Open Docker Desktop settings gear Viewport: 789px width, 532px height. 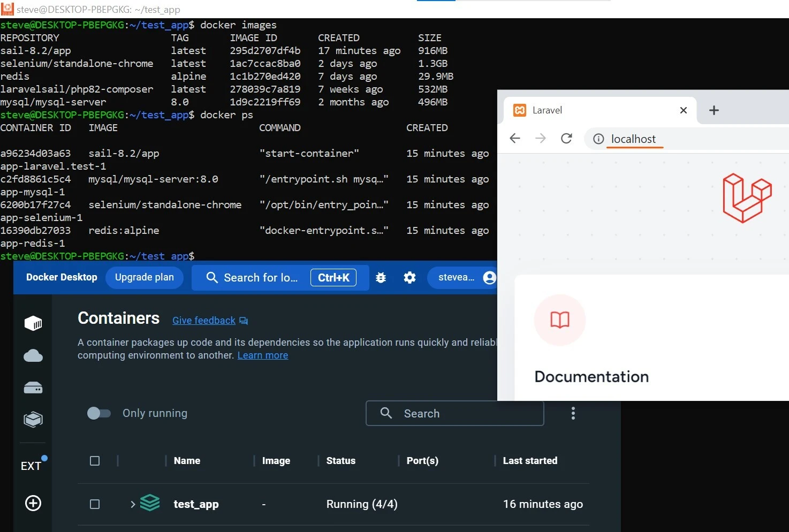tap(409, 277)
